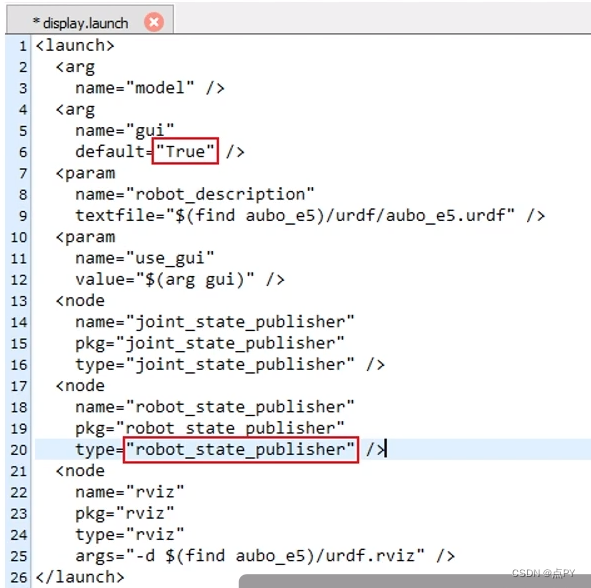
Task: Click the opening <launch> tag
Action: [75, 46]
